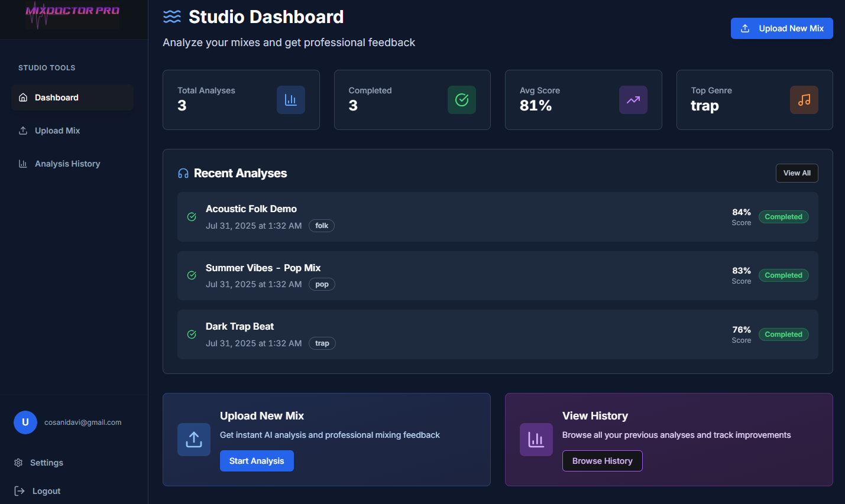
Task: Select Logout in the sidebar
Action: [46, 491]
